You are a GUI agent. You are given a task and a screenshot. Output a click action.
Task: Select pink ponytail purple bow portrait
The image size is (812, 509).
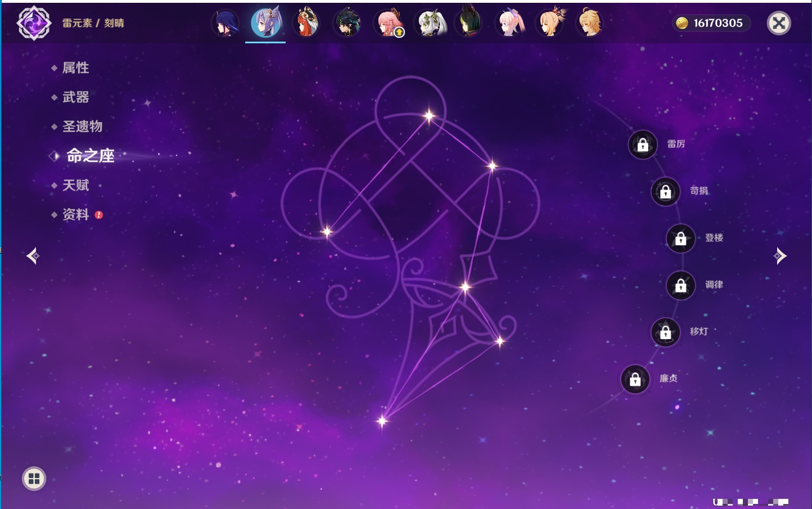[509, 23]
